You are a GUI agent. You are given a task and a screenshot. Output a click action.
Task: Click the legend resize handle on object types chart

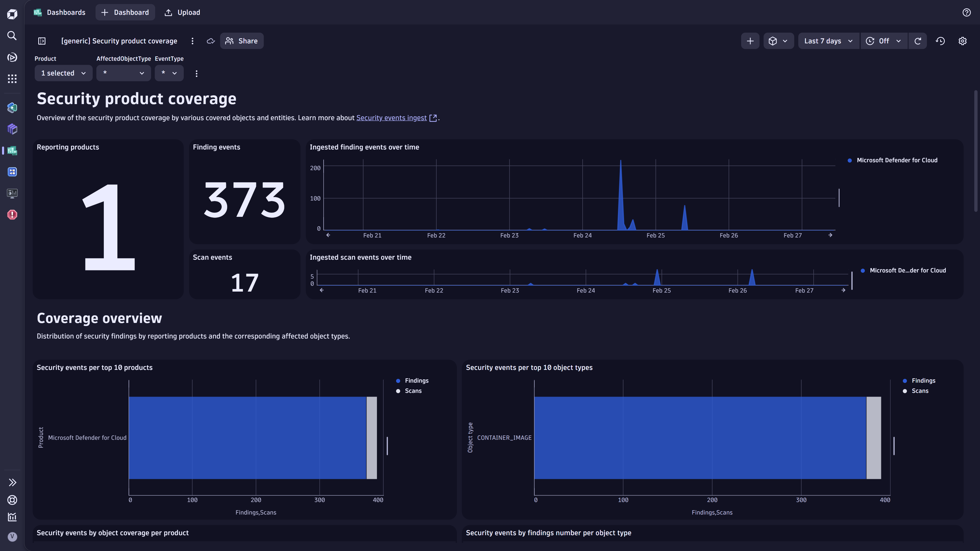(894, 446)
